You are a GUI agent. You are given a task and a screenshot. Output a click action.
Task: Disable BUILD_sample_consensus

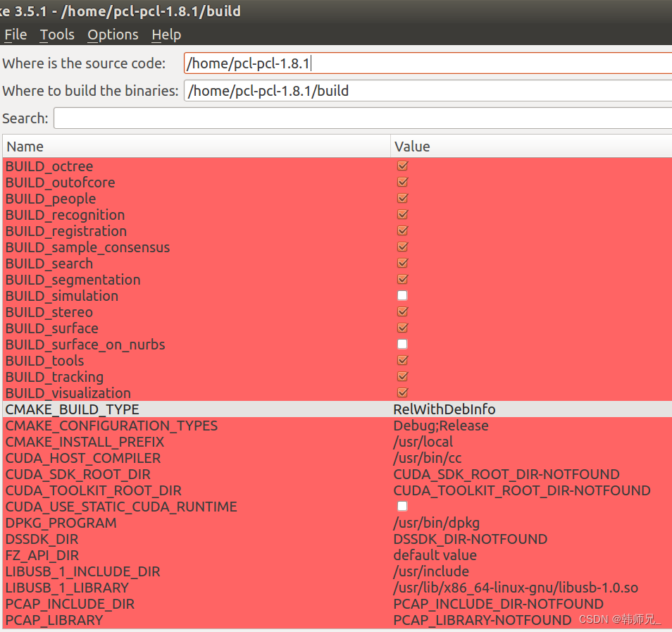pyautogui.click(x=402, y=247)
